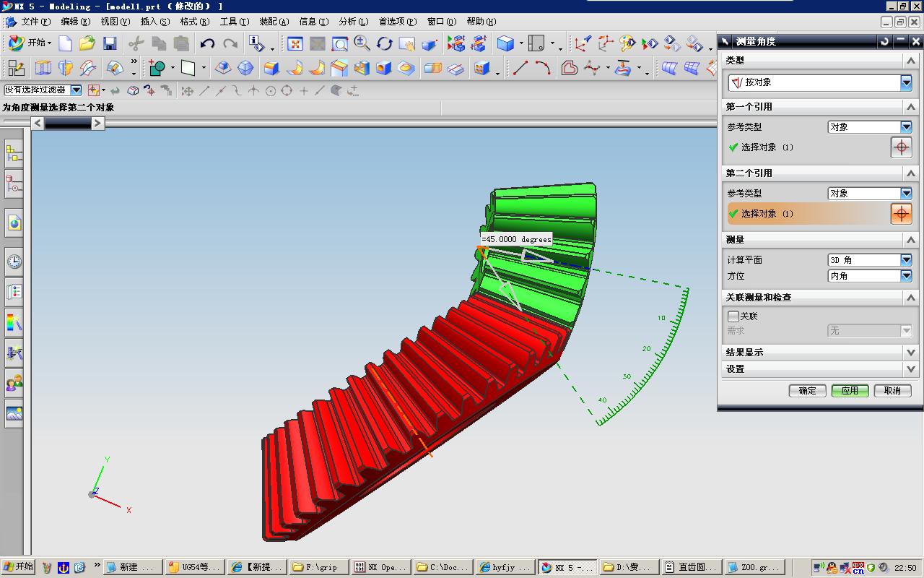
Task: Open the 编辑(E) menu
Action: (x=76, y=22)
